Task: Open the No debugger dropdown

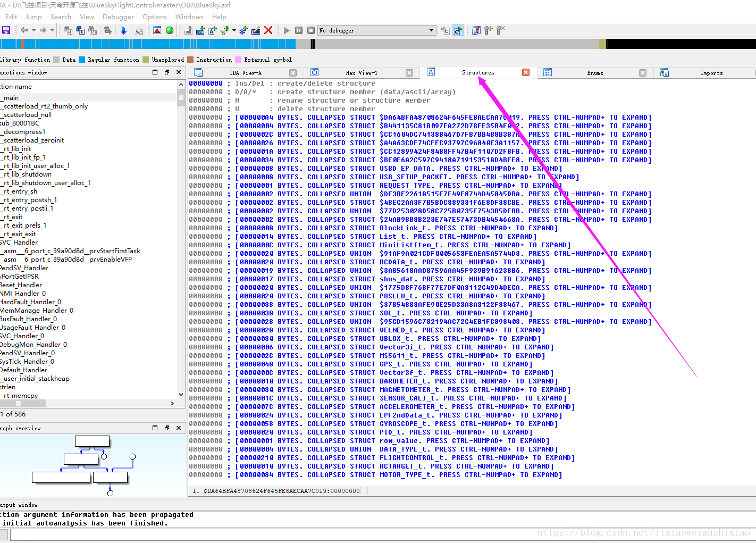Action: [431, 30]
